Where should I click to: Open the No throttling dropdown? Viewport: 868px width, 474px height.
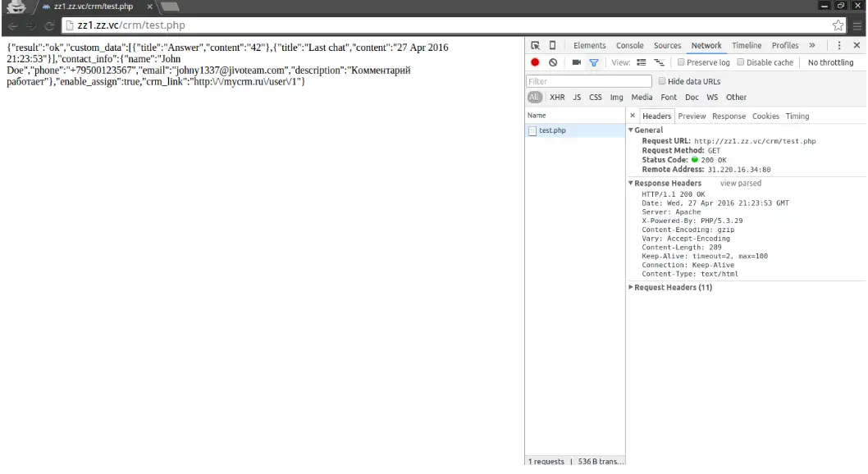[830, 62]
